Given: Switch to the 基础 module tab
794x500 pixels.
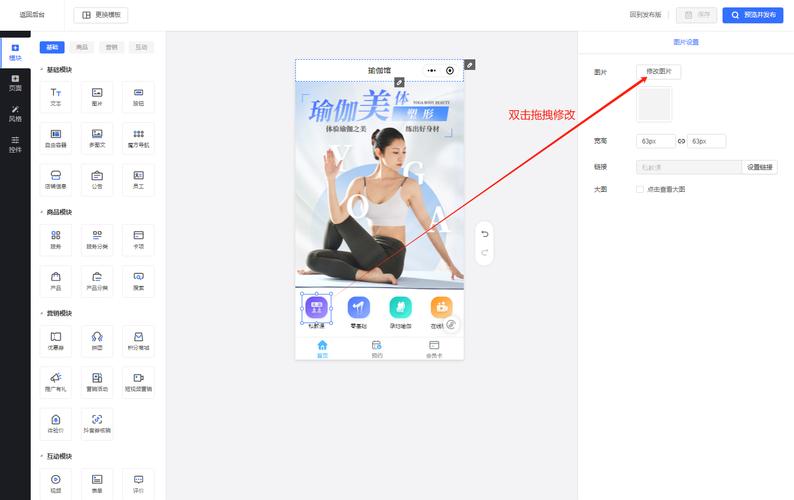Looking at the screenshot, I should coord(52,47).
